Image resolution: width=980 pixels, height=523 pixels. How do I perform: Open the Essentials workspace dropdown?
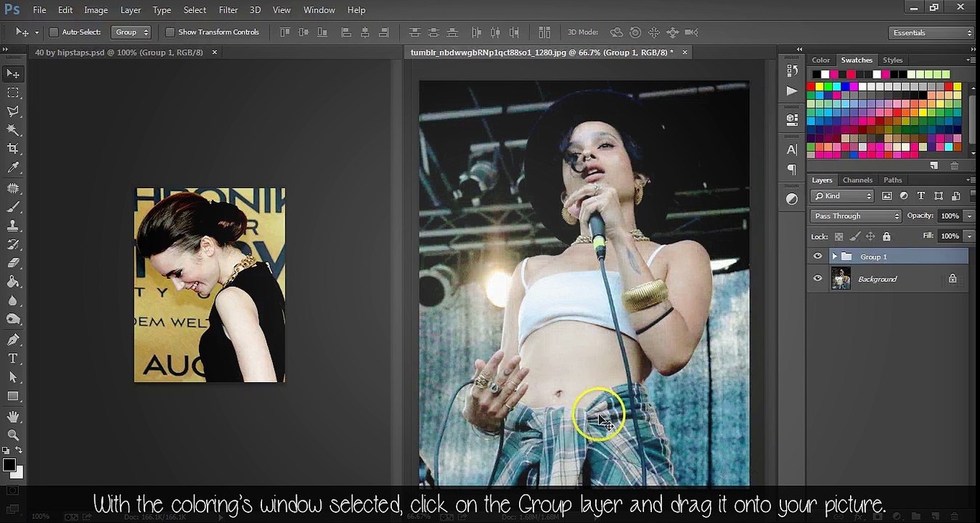coord(931,33)
